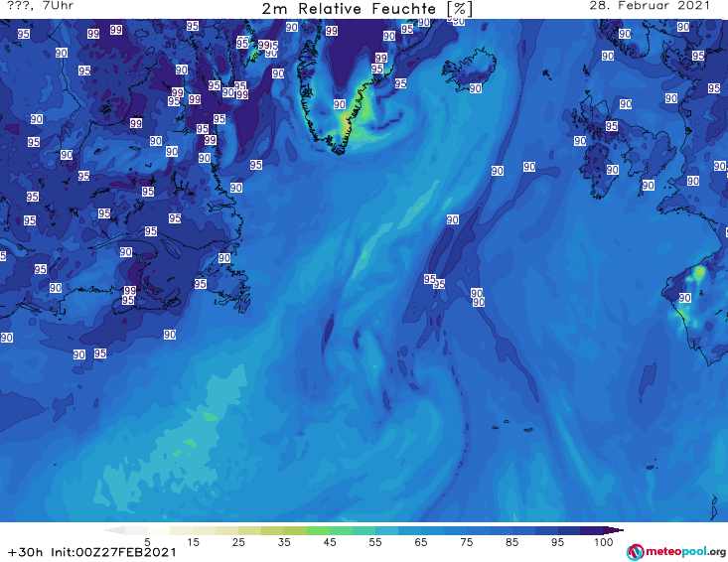Select the dark purple arrow end of the color scale
Image resolution: width=728 pixels, height=562 pixels.
pos(614,530)
